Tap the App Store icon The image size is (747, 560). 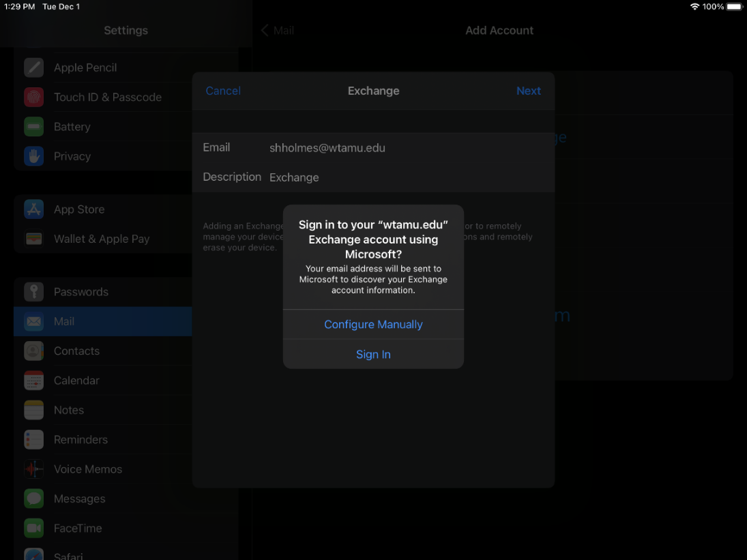point(34,209)
